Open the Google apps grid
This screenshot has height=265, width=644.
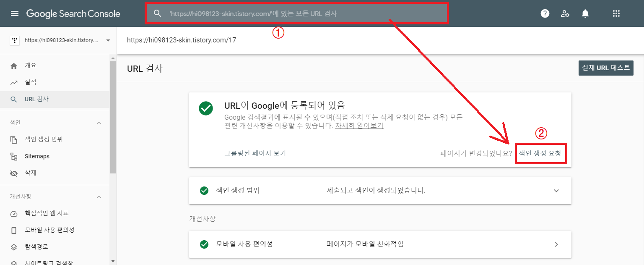616,13
